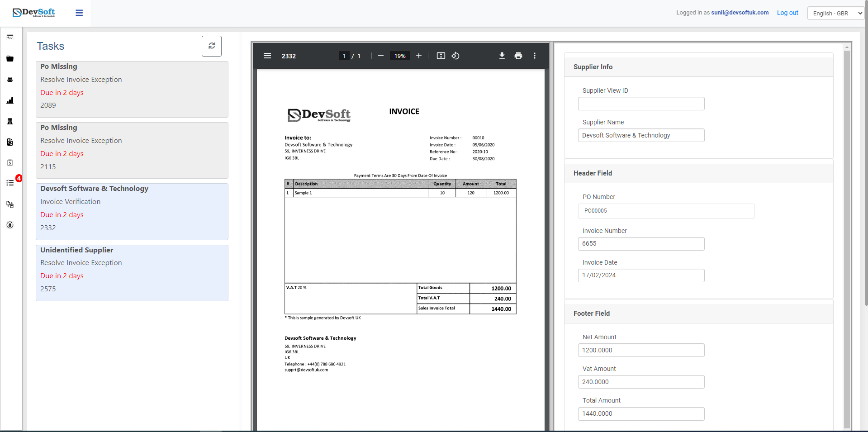Zoom out on the PDF viewer

point(381,56)
